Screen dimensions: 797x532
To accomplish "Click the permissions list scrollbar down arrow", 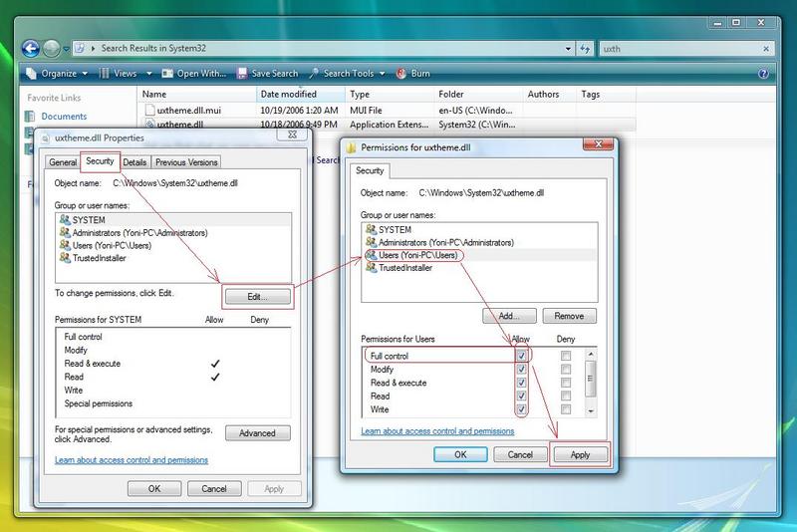I will click(590, 410).
